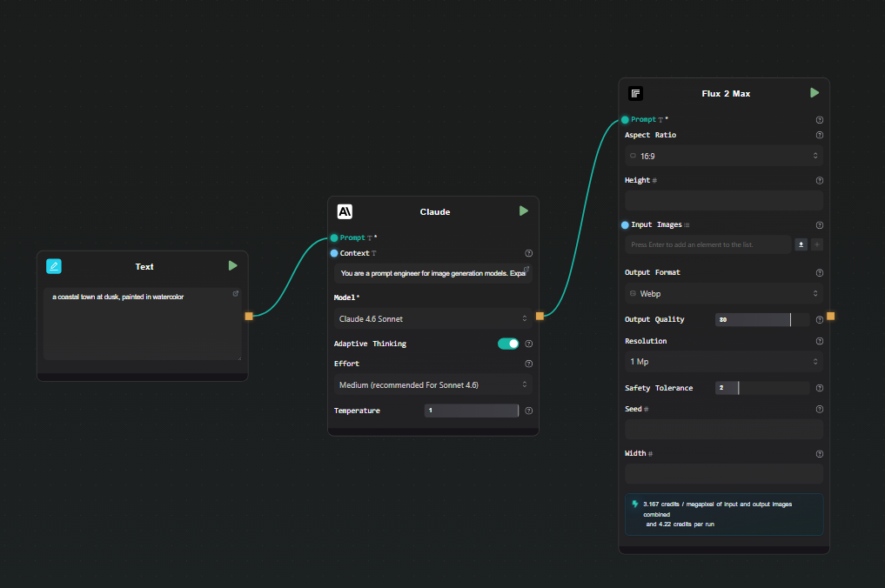Open the Model dropdown showing Claude 4.6 Sonnet
This screenshot has height=588, width=885.
432,318
